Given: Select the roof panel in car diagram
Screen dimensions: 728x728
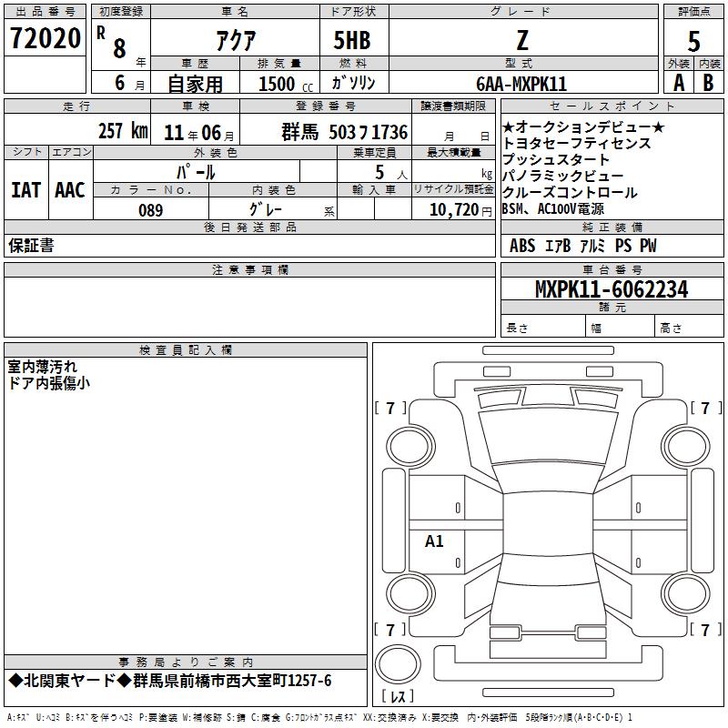Looking at the screenshot, I should pyautogui.click(x=548, y=525).
